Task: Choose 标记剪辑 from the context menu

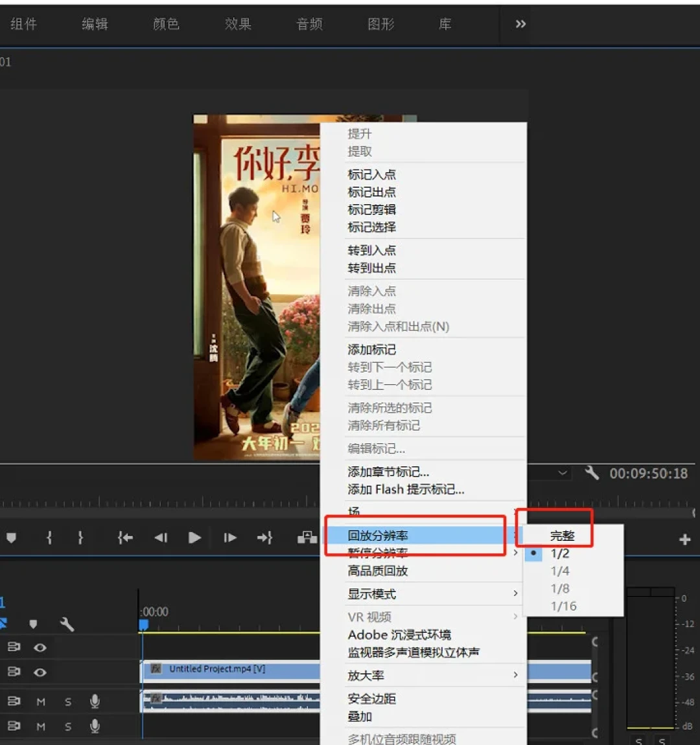Action: point(423,209)
